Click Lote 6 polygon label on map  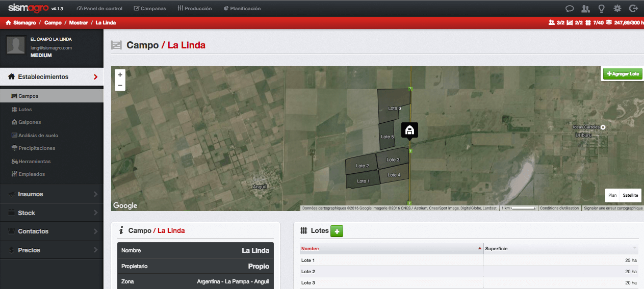point(395,108)
